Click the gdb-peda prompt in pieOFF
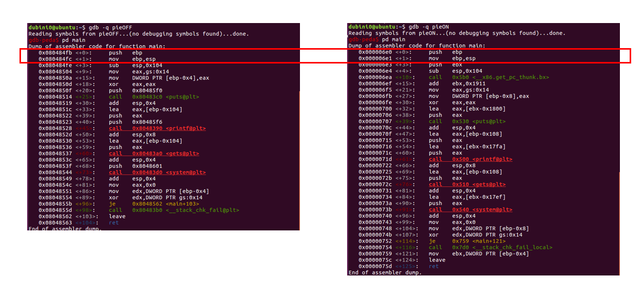Viewport: 644px width, 298px height. click(43, 39)
